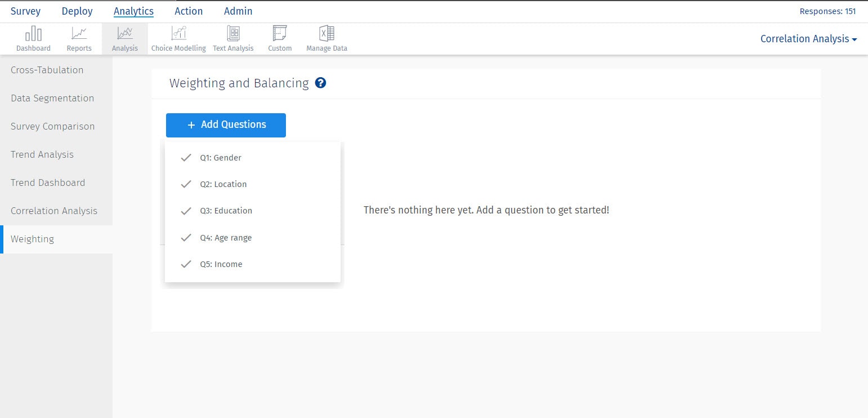
Task: Select the Reports icon
Action: [x=79, y=37]
